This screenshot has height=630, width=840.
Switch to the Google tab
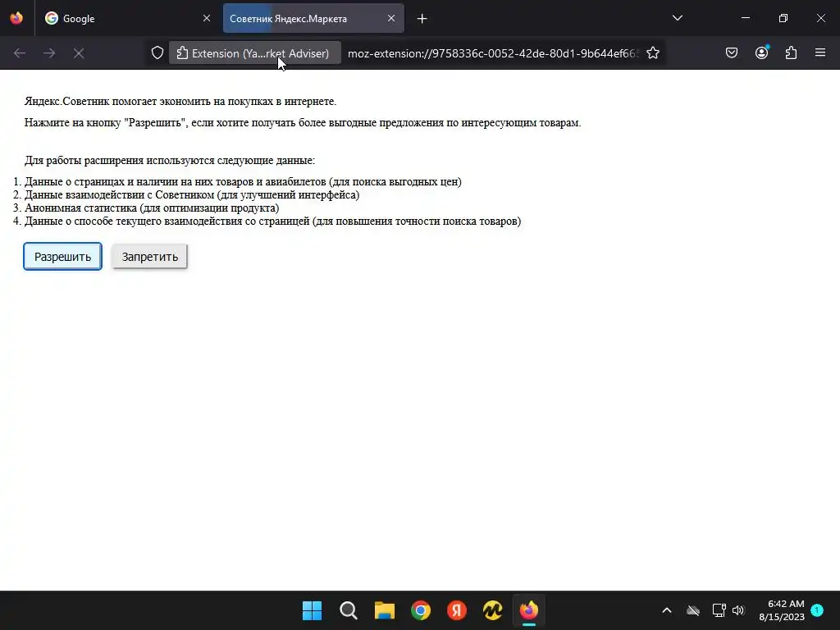point(127,18)
